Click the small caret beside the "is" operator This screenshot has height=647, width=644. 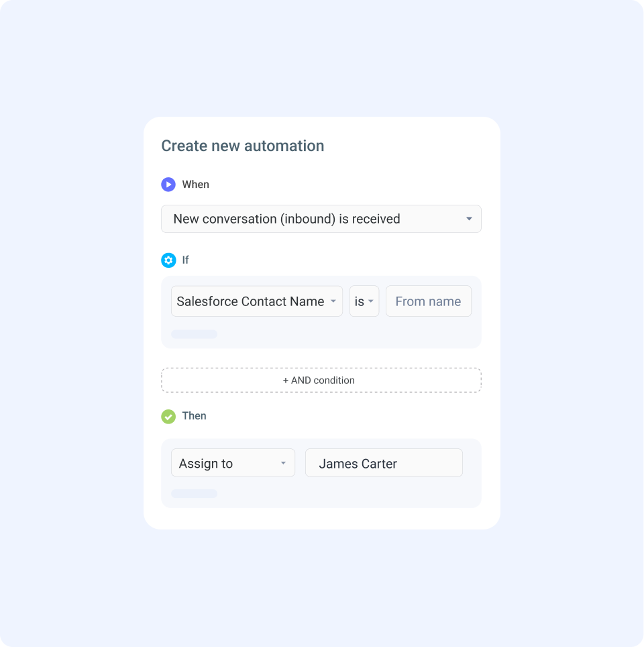coord(371,301)
